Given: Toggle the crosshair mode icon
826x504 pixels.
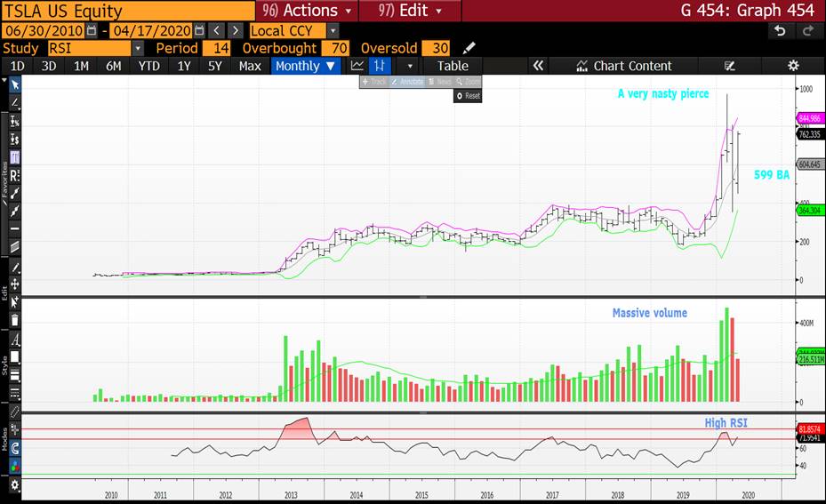Looking at the screenshot, I should pos(15,430).
